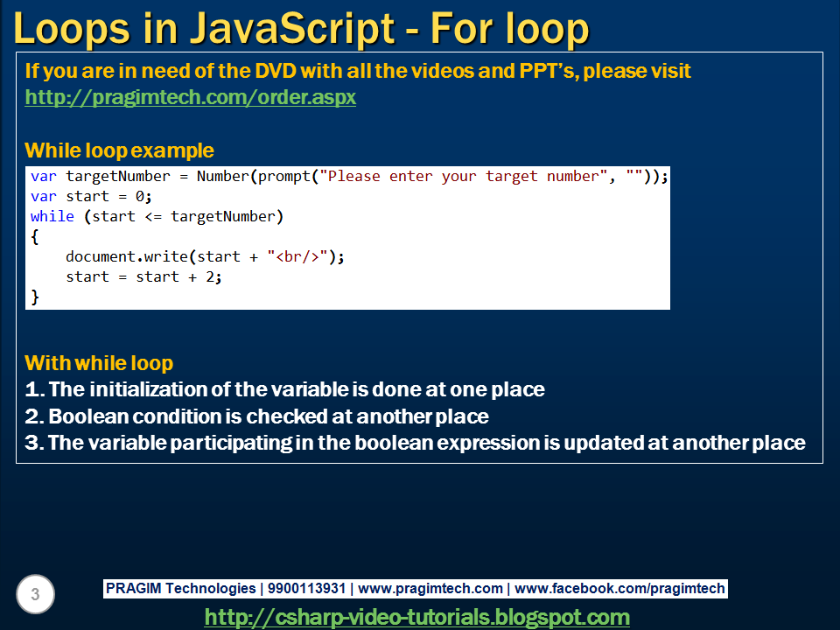The image size is (840, 630).
Task: Click the 'While loop example' heading
Action: (x=120, y=150)
